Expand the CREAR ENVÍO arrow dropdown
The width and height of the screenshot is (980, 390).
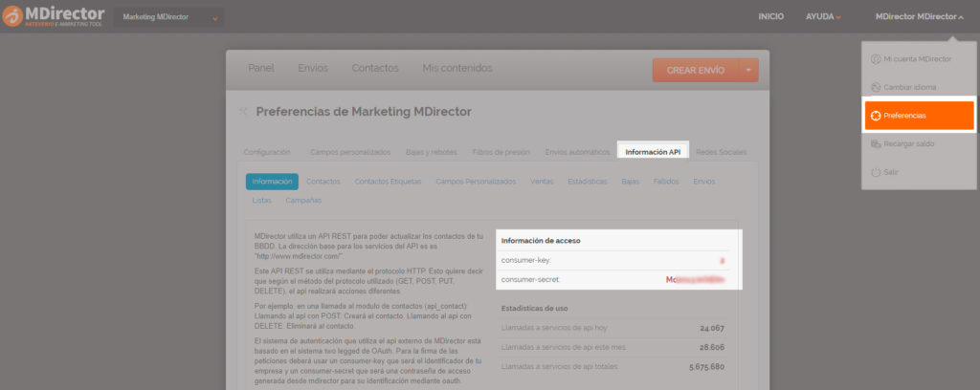(749, 71)
